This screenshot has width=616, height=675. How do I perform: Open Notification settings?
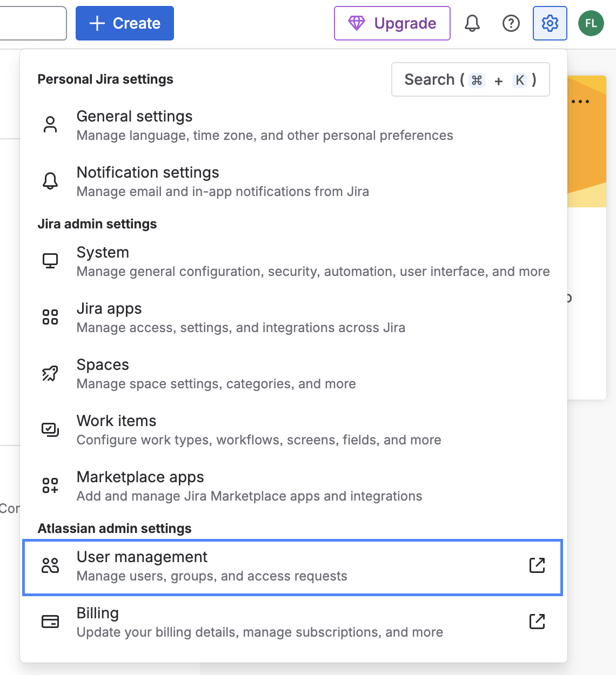pyautogui.click(x=148, y=172)
